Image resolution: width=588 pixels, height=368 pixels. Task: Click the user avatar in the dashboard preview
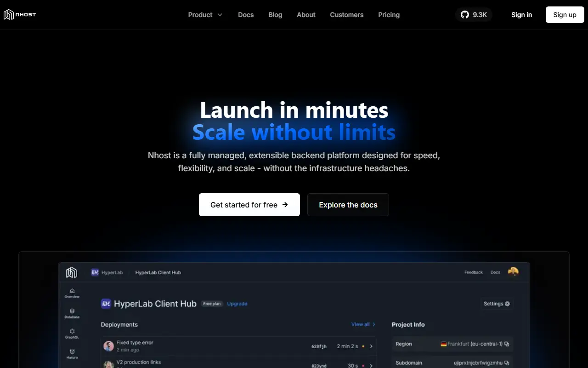pos(513,272)
